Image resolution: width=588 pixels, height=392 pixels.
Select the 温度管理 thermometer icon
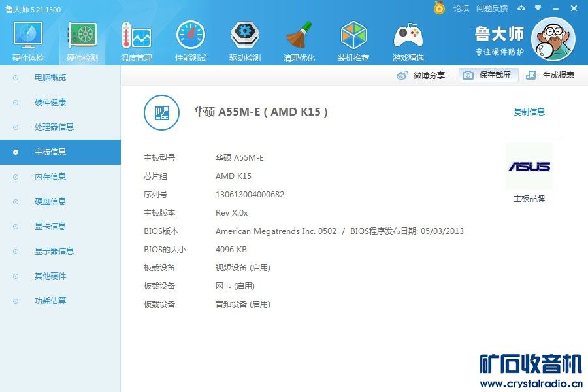pyautogui.click(x=136, y=36)
